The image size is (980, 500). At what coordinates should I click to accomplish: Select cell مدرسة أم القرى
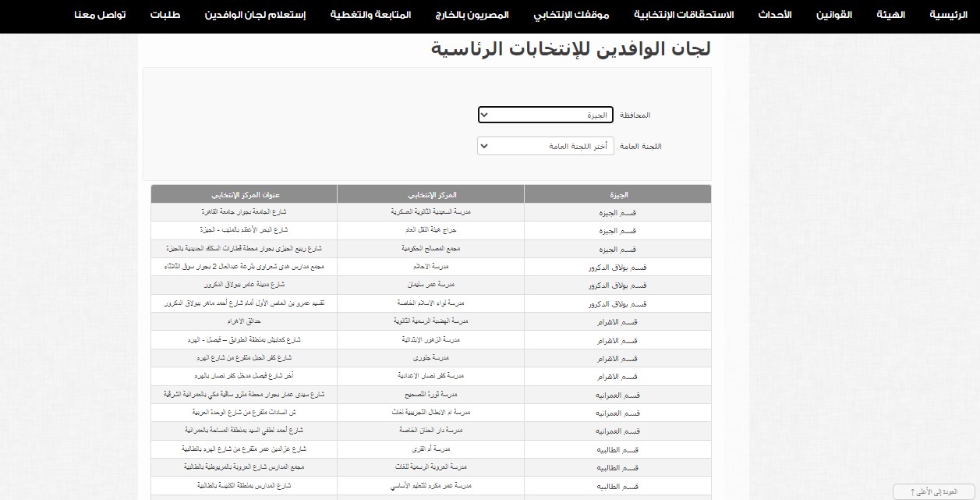[x=431, y=449]
